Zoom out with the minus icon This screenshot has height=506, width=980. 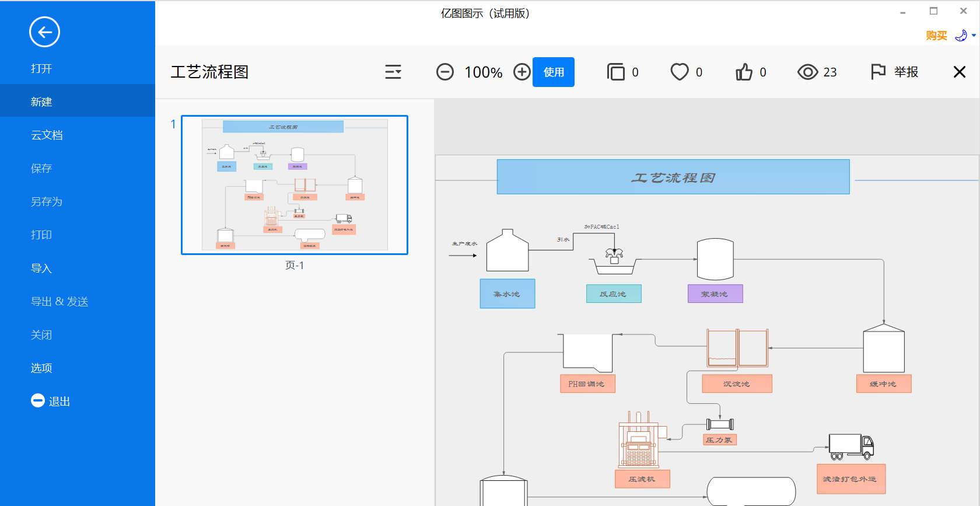445,72
